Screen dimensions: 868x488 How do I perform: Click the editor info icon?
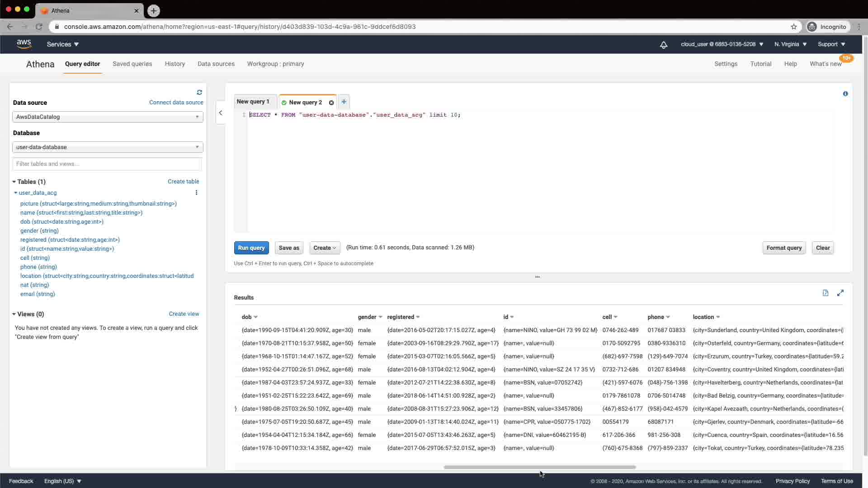pos(845,94)
